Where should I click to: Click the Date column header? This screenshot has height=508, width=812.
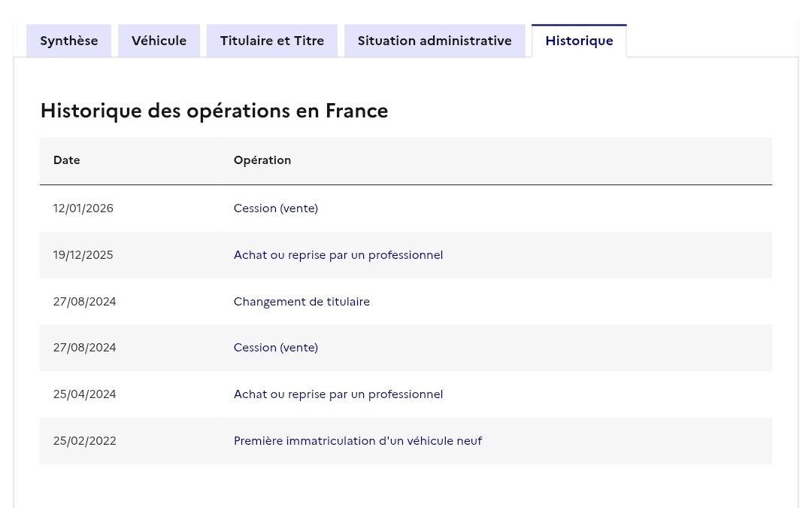[67, 160]
